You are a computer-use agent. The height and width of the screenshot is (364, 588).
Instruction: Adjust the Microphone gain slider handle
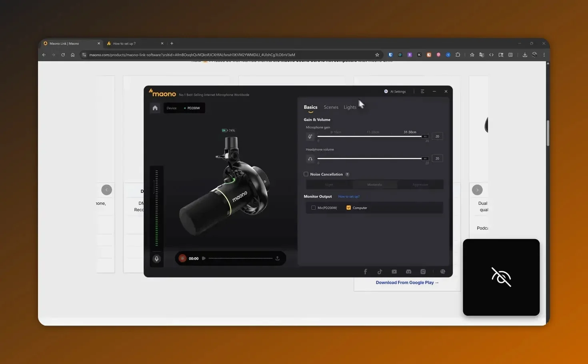click(425, 136)
